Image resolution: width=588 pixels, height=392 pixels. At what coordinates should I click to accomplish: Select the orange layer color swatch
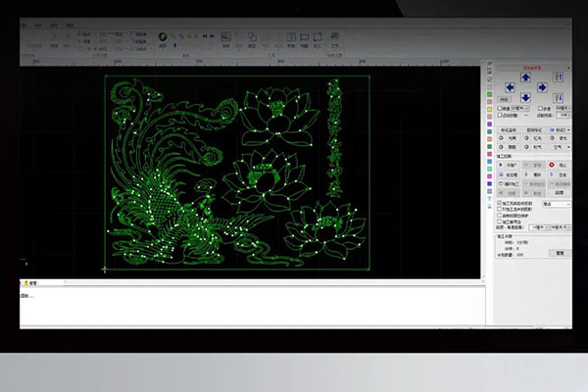coord(489,139)
